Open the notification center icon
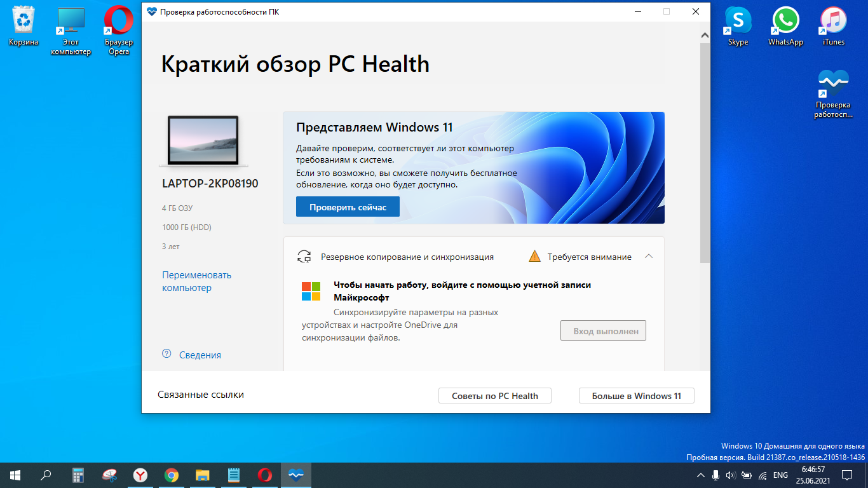The width and height of the screenshot is (868, 488). tap(847, 475)
